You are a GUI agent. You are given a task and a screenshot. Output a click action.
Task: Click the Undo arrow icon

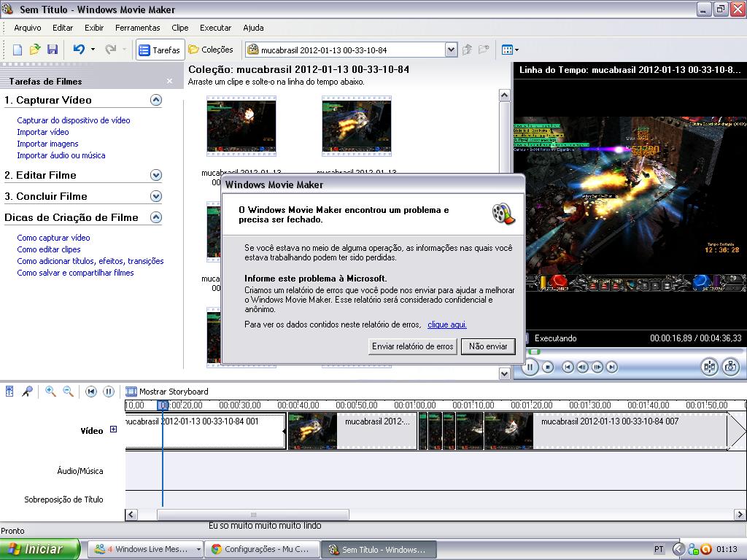[79, 50]
